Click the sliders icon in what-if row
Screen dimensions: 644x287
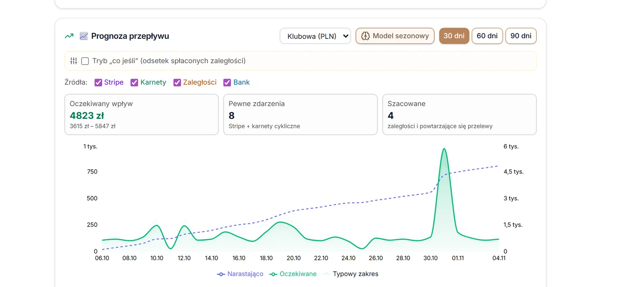[x=74, y=61]
